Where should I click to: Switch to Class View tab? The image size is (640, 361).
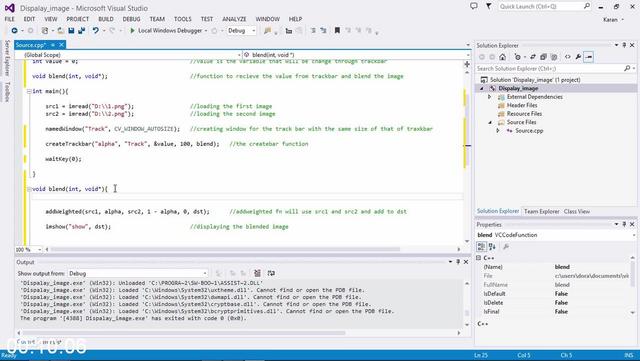click(577, 212)
